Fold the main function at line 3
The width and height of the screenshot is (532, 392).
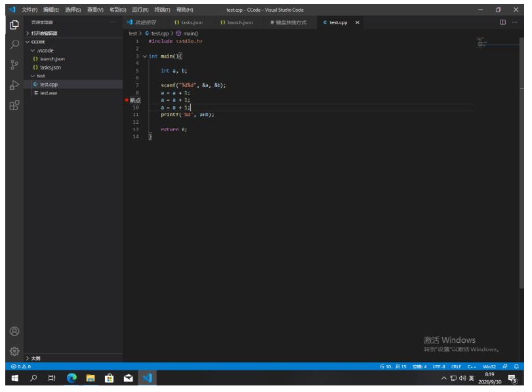coord(145,56)
